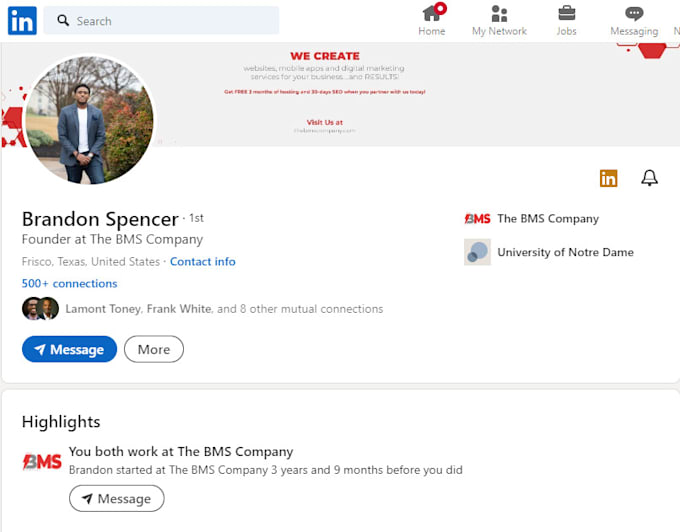Click the search magnifier icon
This screenshot has height=532, width=680.
pyautogui.click(x=63, y=20)
